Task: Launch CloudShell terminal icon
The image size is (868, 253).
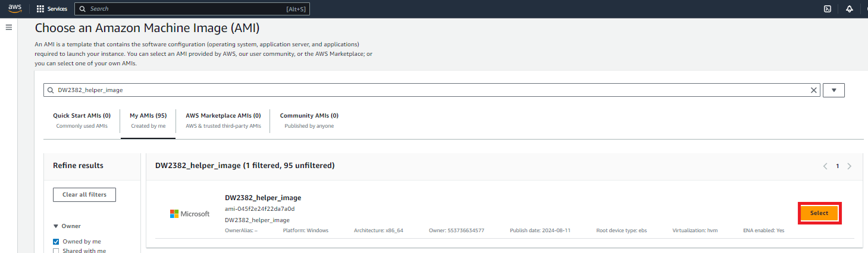Action: pyautogui.click(x=827, y=9)
